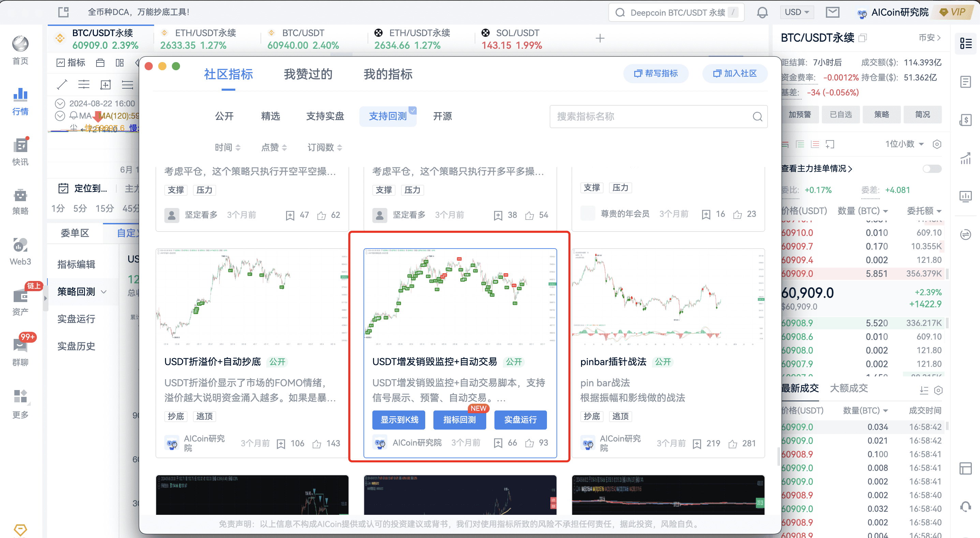The image size is (980, 538).
Task: Switch to 大额成交 tab
Action: tap(849, 388)
